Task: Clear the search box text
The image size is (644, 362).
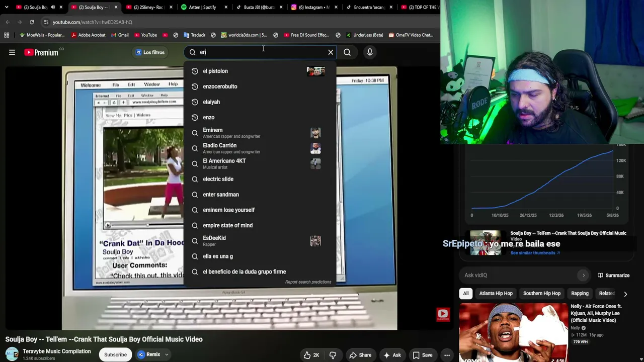Action: [331, 52]
